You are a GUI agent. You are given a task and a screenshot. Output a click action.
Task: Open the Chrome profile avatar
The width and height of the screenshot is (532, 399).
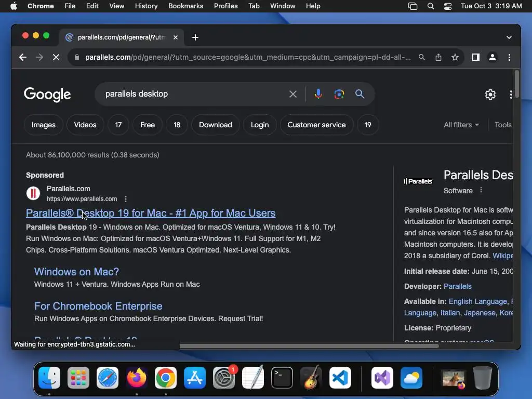coord(493,57)
